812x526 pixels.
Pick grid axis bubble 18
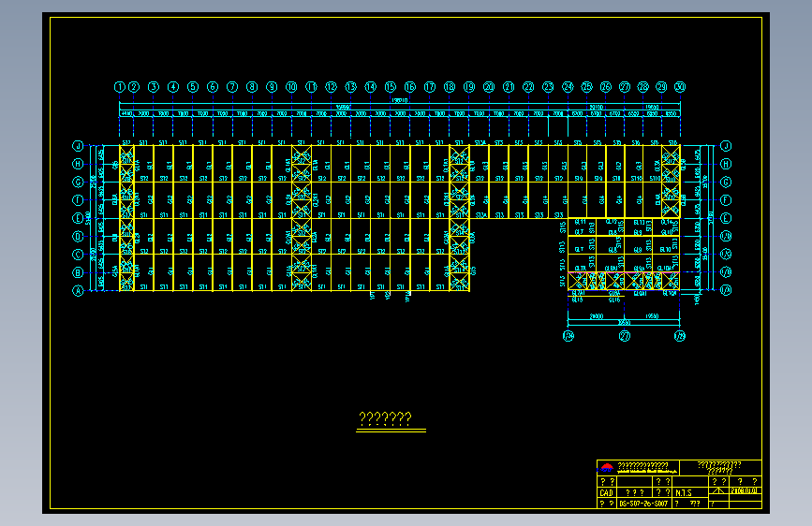coord(450,87)
